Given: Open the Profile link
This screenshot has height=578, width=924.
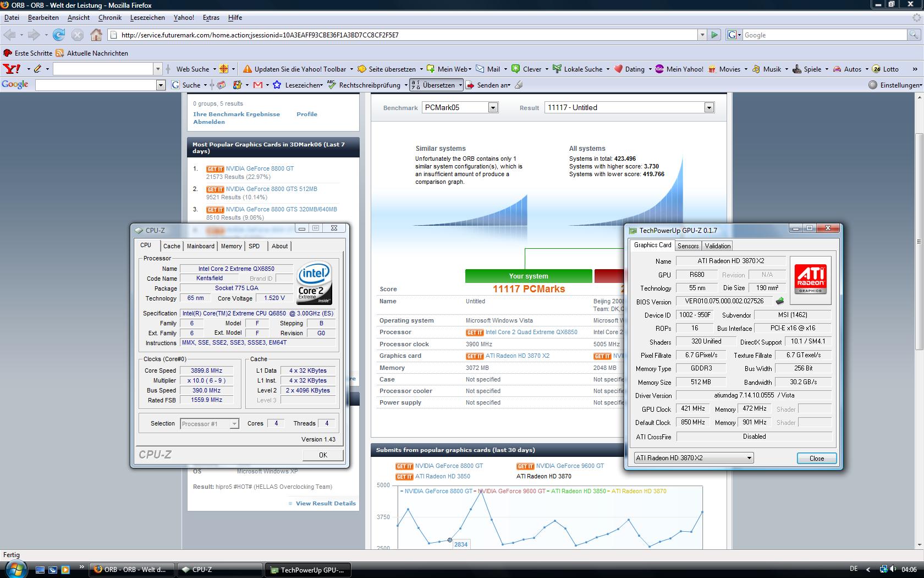Looking at the screenshot, I should [x=307, y=114].
